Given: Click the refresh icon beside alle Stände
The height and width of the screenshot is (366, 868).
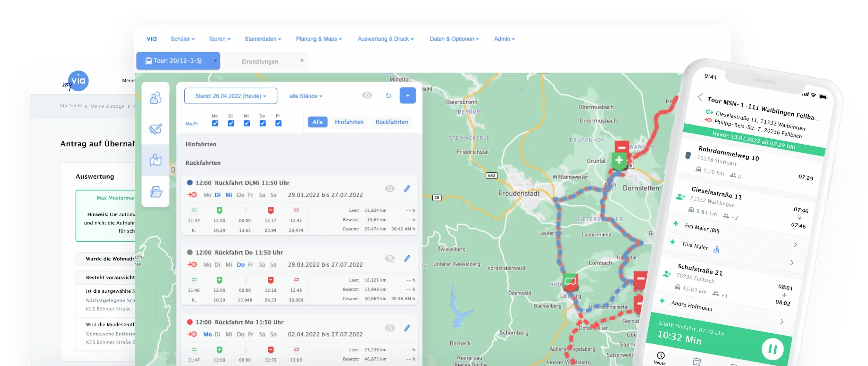Looking at the screenshot, I should [x=389, y=96].
